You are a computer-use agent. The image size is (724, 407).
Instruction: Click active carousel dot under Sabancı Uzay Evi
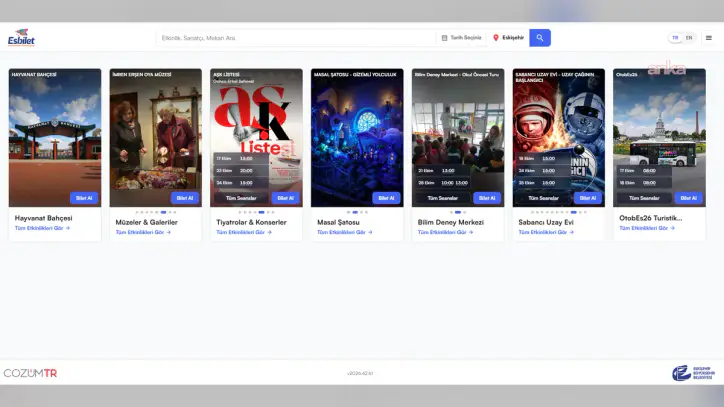[x=573, y=212]
